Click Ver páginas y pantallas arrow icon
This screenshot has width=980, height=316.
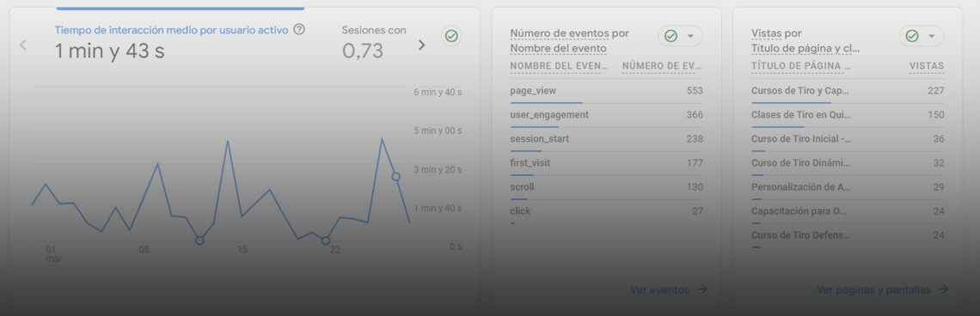coord(944,289)
